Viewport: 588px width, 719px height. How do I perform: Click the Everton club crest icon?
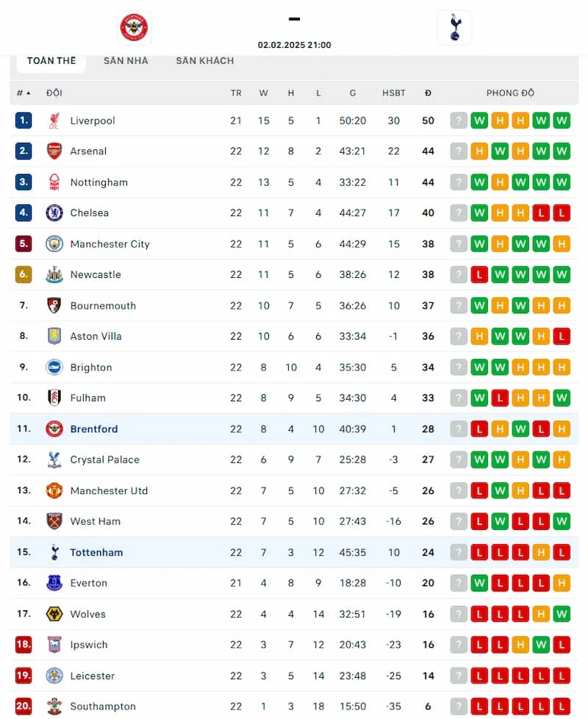[x=54, y=584]
